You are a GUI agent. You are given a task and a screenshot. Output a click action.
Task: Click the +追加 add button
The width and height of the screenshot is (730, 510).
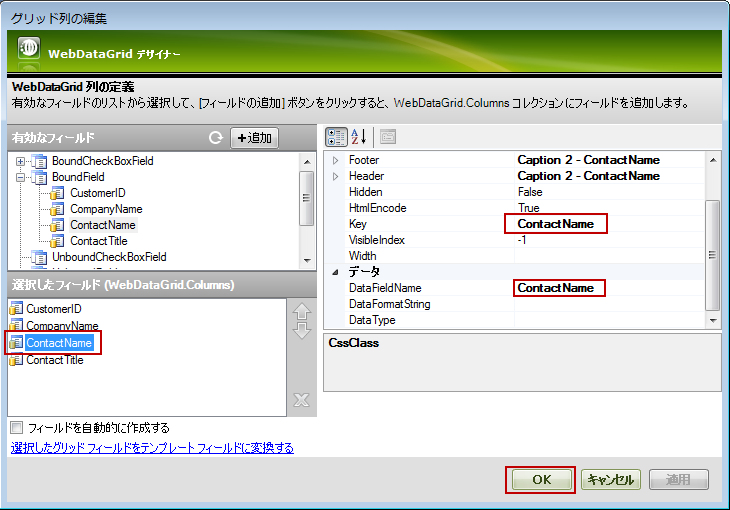click(x=254, y=138)
